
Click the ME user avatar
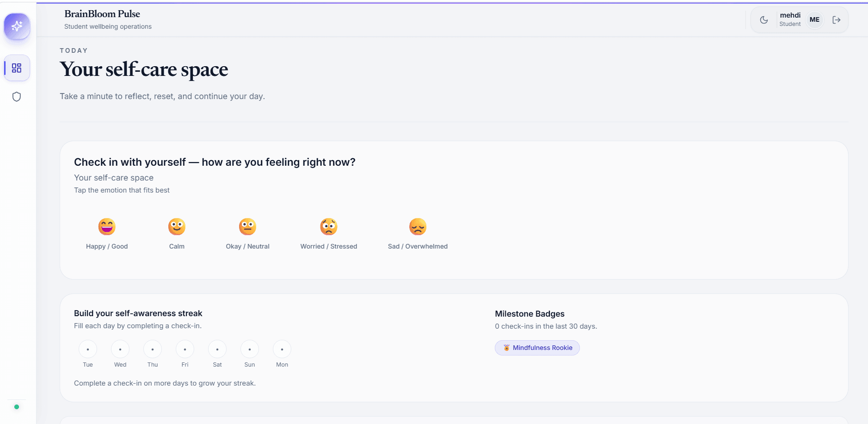pyautogui.click(x=814, y=20)
